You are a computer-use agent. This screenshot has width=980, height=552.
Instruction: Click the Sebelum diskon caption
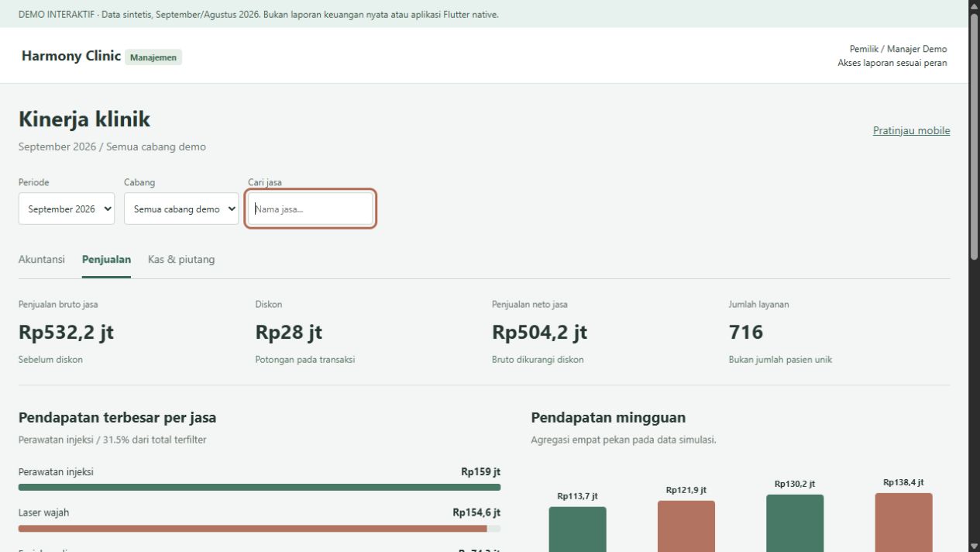point(50,360)
